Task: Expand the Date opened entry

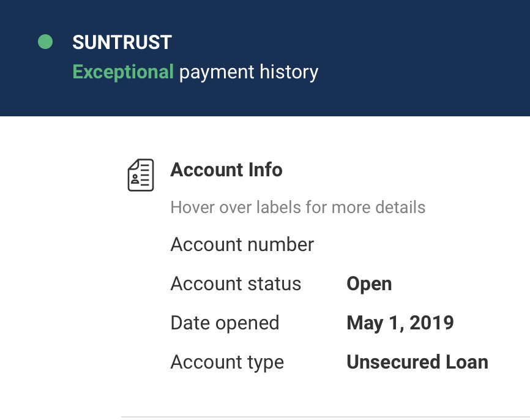Action: (225, 323)
